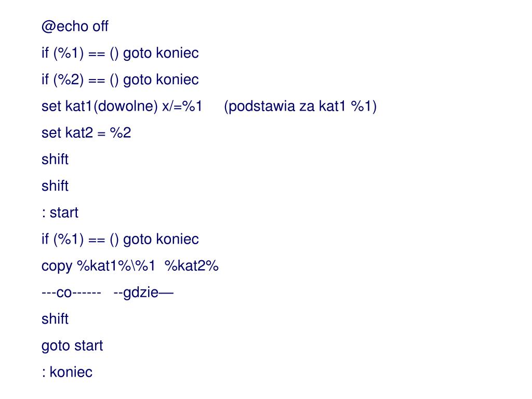The height and width of the screenshot is (399, 532).
Task: Click the '%kat1%\%1' argument
Action: pyautogui.click(x=116, y=265)
